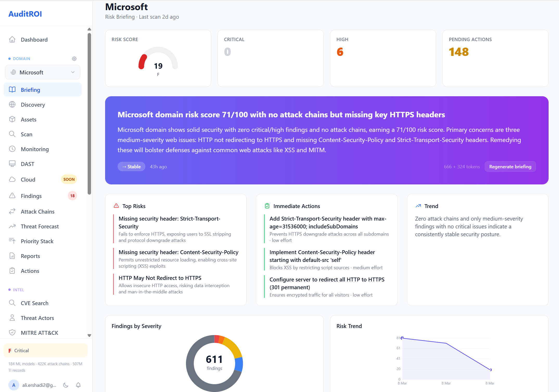Viewport: 559px width, 392px height.
Task: Expand the Microsoft domain selector
Action: [x=43, y=72]
